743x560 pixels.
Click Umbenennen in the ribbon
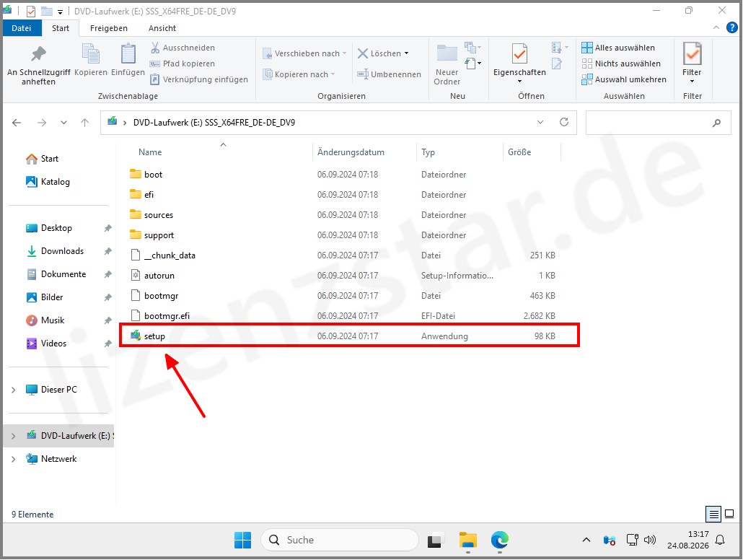click(x=389, y=74)
